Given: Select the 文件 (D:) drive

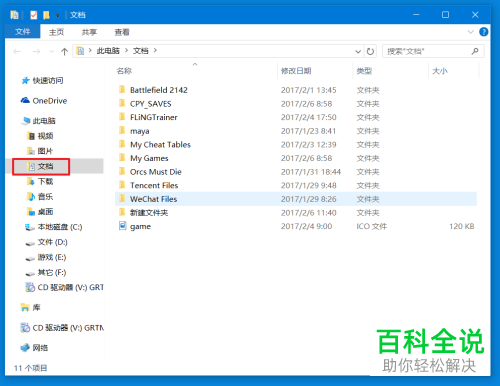Looking at the screenshot, I should 53,242.
